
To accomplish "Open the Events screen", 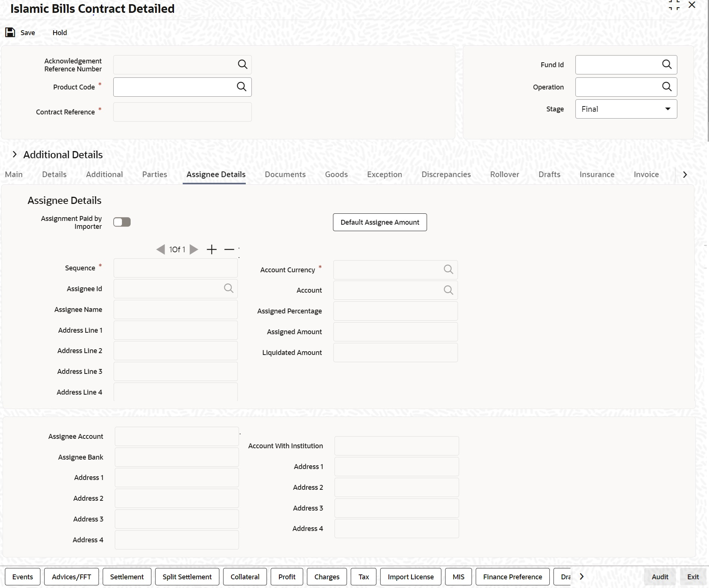I will coord(23,577).
